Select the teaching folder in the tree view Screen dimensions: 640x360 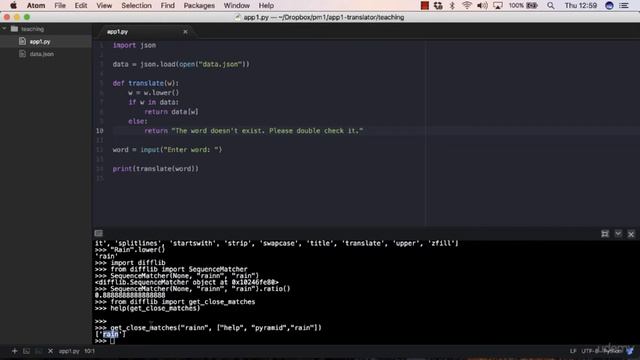(32, 29)
